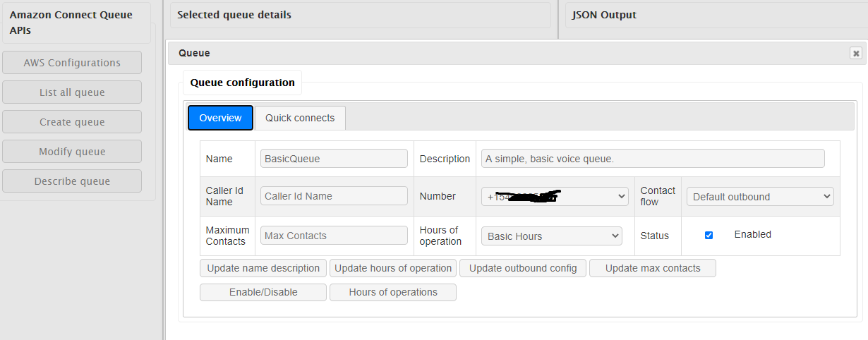Click the Enabled label text

point(752,234)
